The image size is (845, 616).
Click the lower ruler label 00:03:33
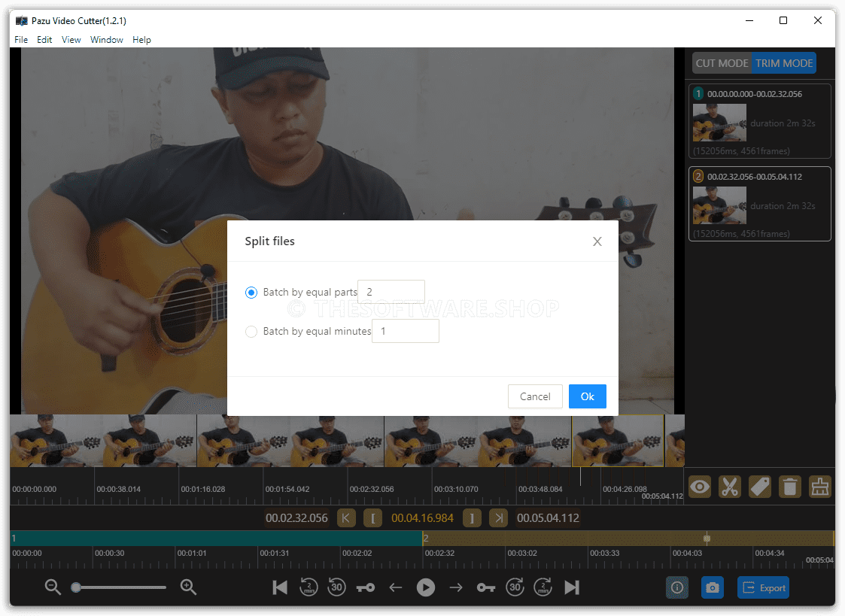(x=605, y=553)
